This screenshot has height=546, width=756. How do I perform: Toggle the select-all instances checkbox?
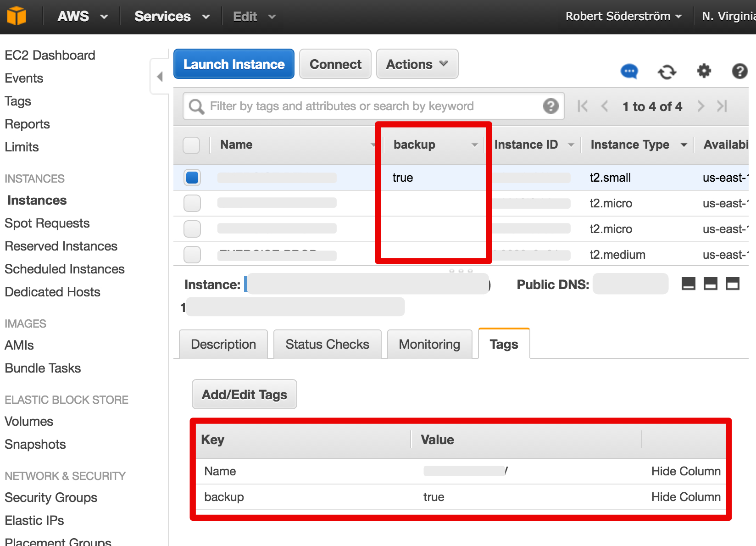coord(191,145)
